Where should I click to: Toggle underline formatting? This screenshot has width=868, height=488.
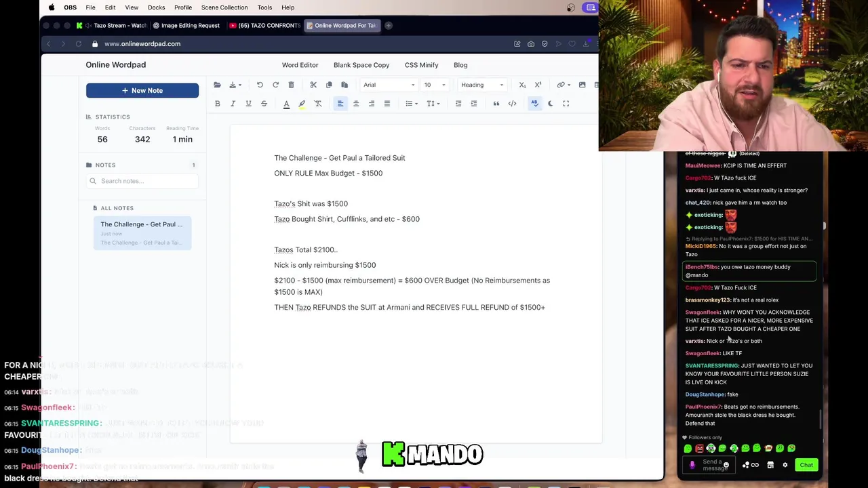point(248,104)
